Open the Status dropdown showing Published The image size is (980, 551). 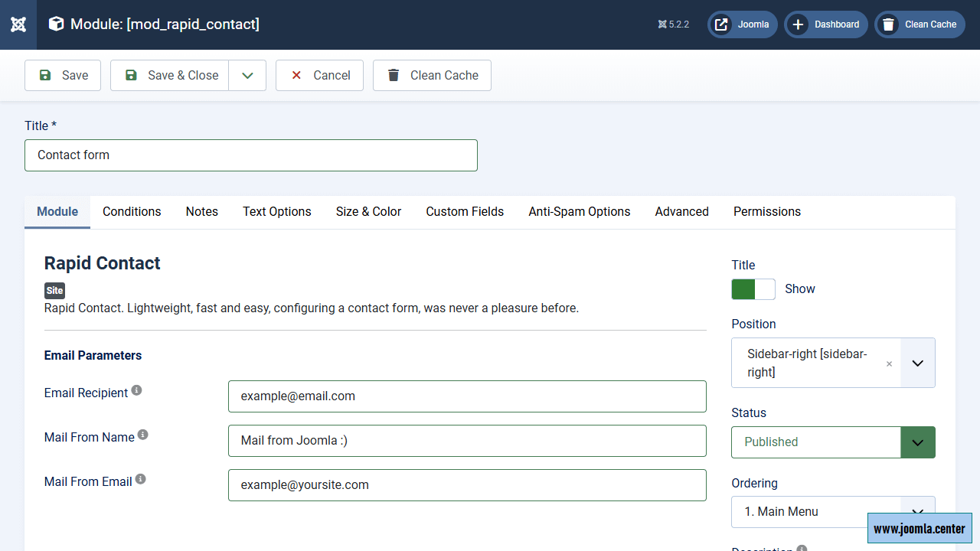click(x=833, y=442)
